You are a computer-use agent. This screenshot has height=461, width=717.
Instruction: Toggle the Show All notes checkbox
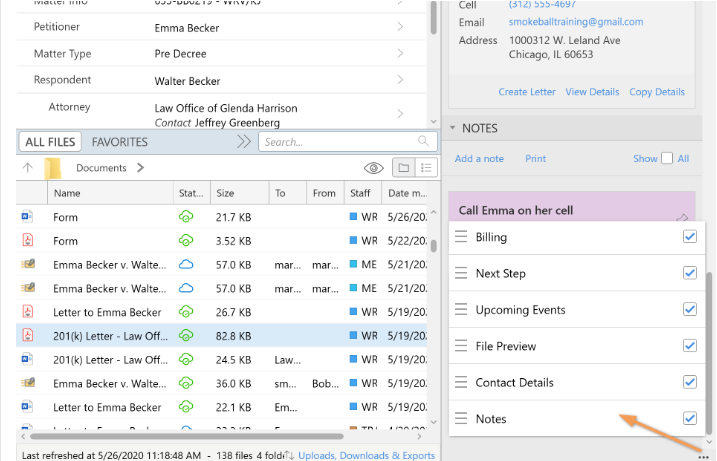click(667, 158)
